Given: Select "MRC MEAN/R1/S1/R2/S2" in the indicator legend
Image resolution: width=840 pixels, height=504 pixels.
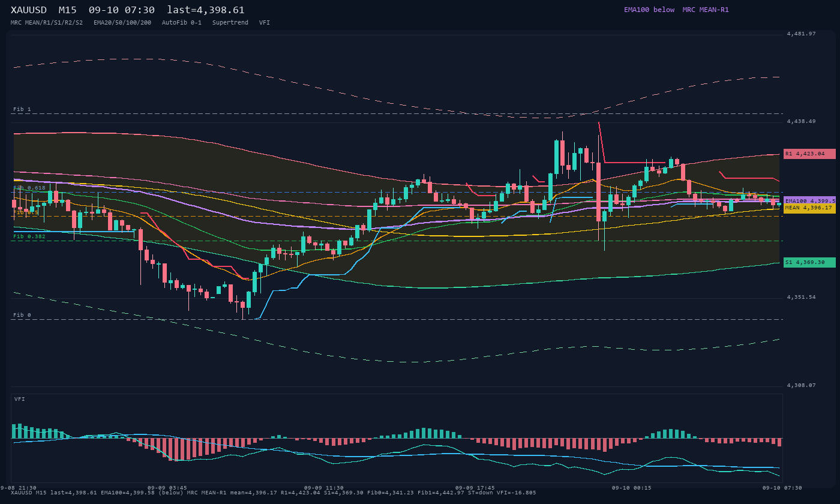Looking at the screenshot, I should coord(47,23).
